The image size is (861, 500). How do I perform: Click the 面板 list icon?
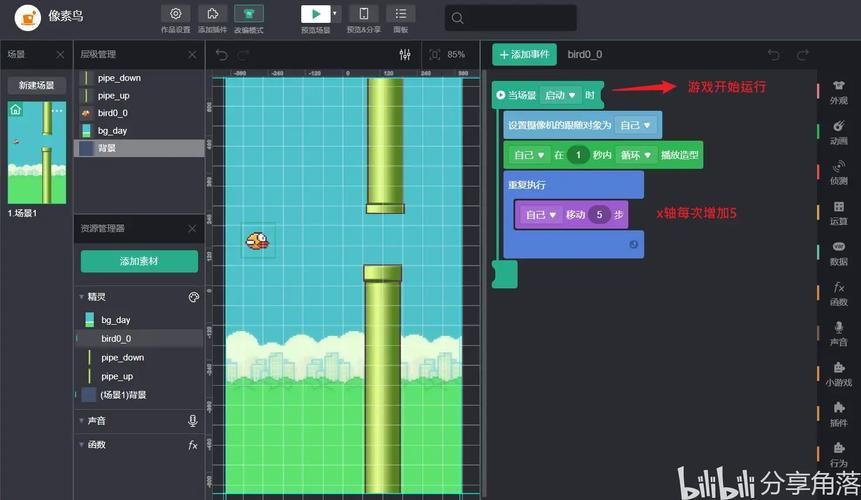[400, 14]
